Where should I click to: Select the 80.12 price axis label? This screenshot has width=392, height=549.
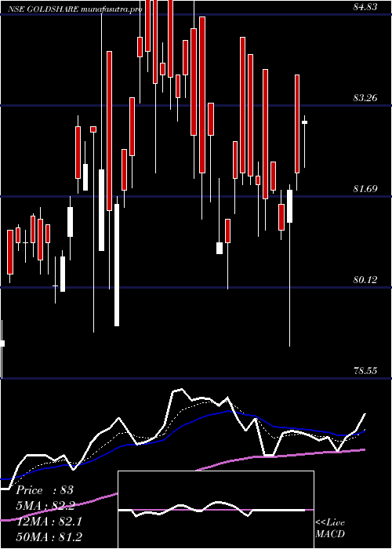point(365,280)
